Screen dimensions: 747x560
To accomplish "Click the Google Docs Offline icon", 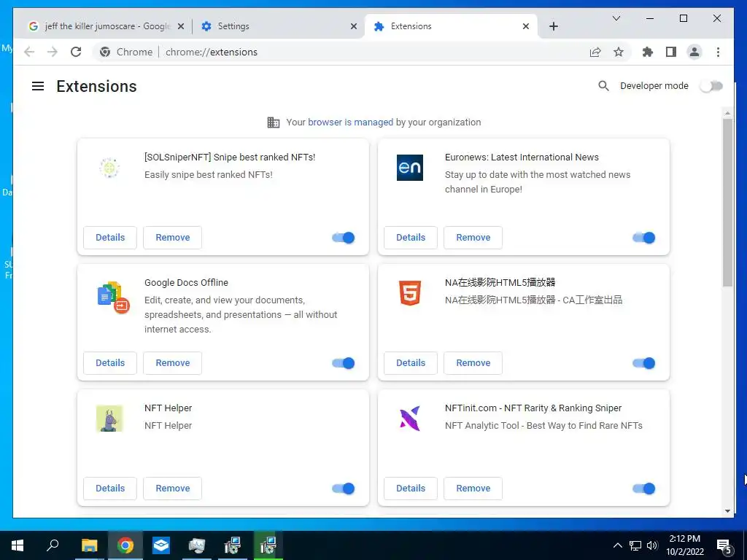I will pos(113,297).
